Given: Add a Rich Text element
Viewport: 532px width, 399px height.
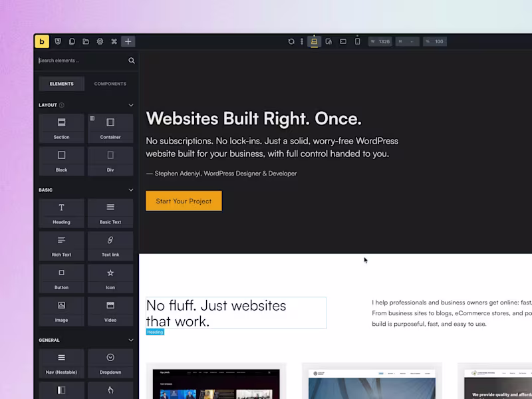Looking at the screenshot, I should [x=61, y=246].
